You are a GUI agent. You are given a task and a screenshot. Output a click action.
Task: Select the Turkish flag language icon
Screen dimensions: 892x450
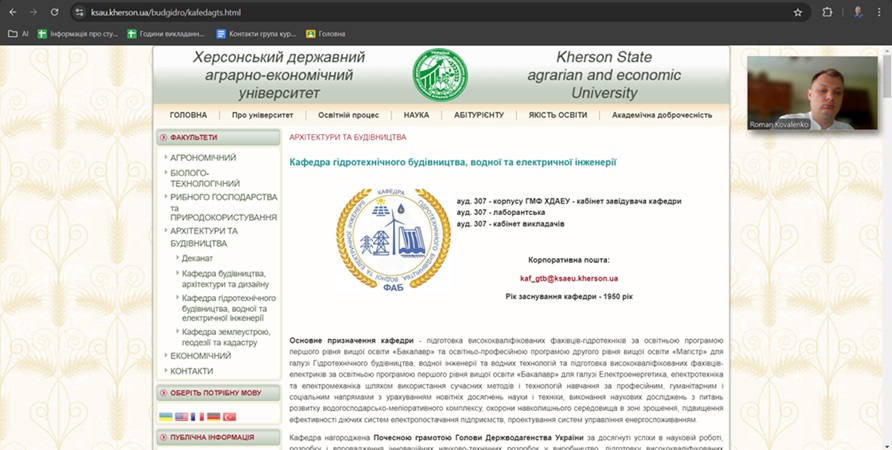229,417
